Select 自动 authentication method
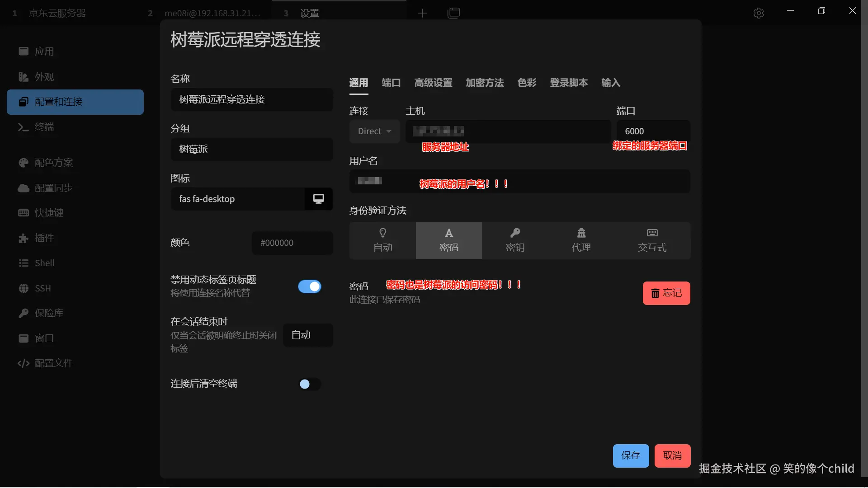Viewport: 868px width, 488px height. 382,240
